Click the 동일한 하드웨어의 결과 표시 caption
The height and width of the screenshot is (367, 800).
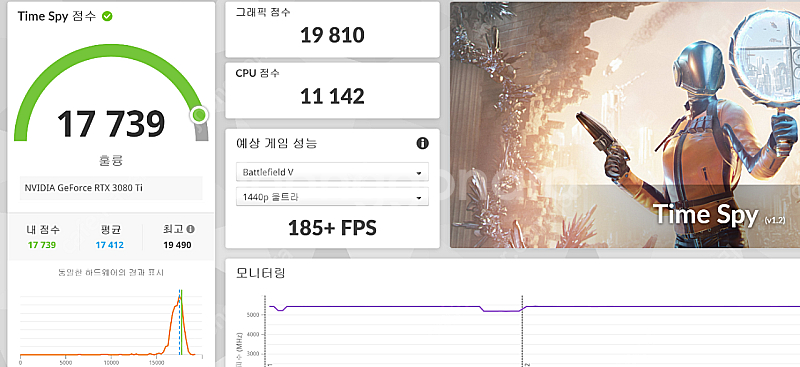point(111,273)
